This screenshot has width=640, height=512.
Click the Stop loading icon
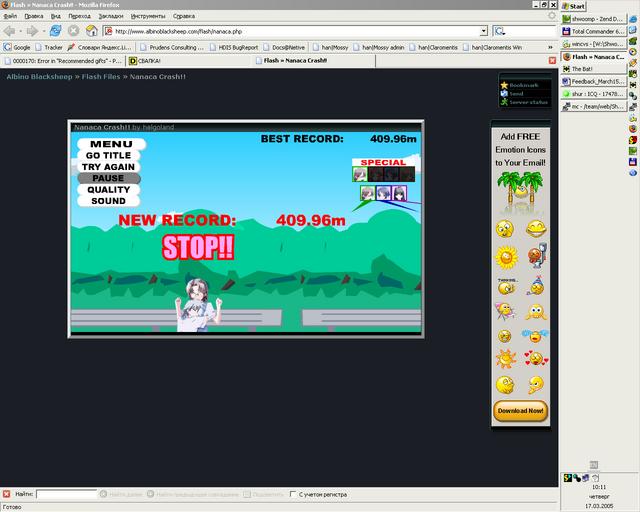pos(73,31)
